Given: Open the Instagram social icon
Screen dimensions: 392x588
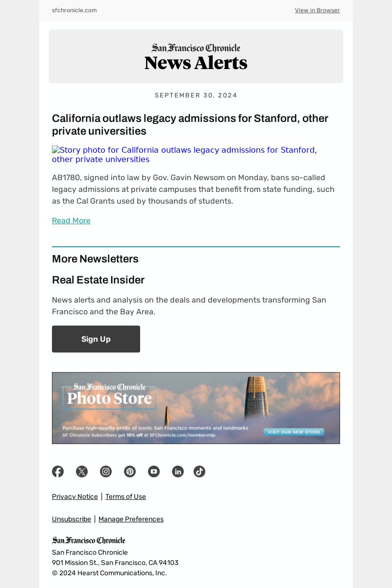Looking at the screenshot, I should (x=106, y=471).
